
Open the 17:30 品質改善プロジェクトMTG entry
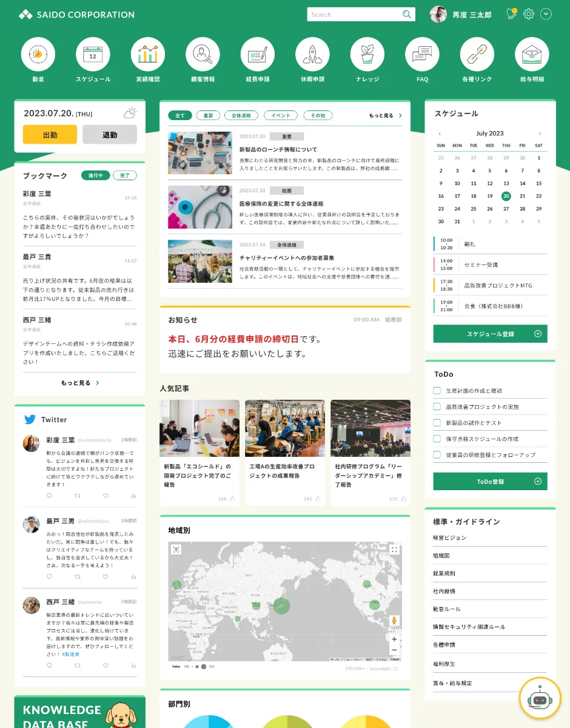click(490, 285)
